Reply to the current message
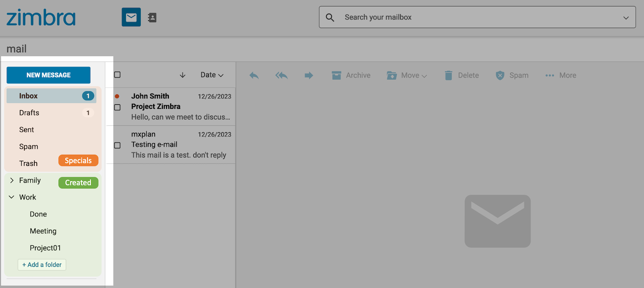 point(253,75)
